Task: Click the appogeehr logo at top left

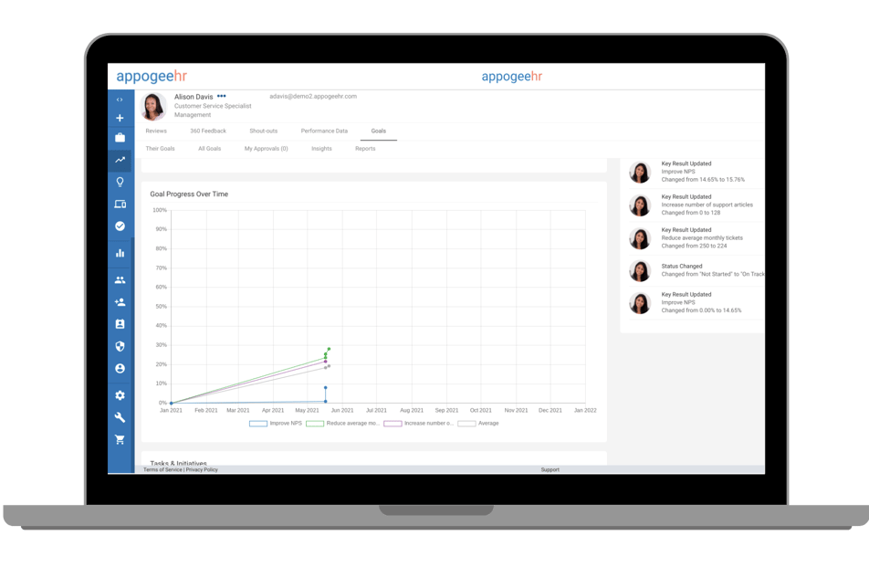Action: click(x=152, y=76)
